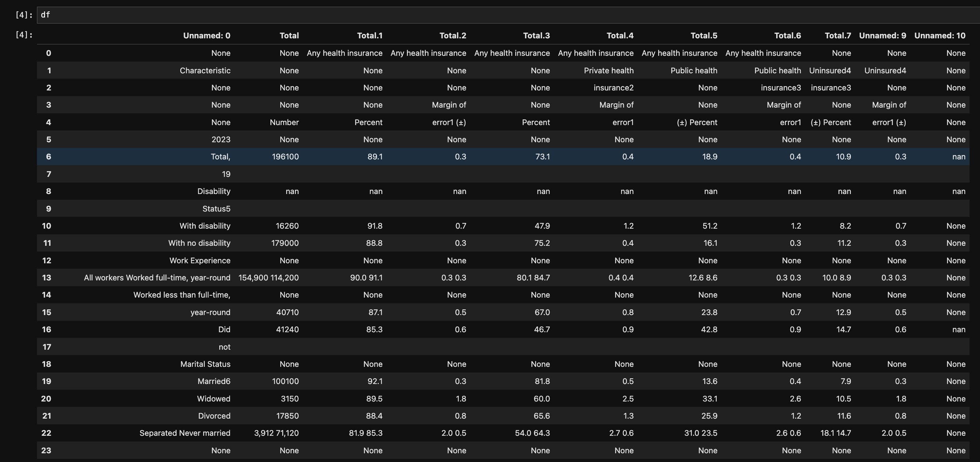
Task: Click the 12.9 value in row 15
Action: pos(843,312)
